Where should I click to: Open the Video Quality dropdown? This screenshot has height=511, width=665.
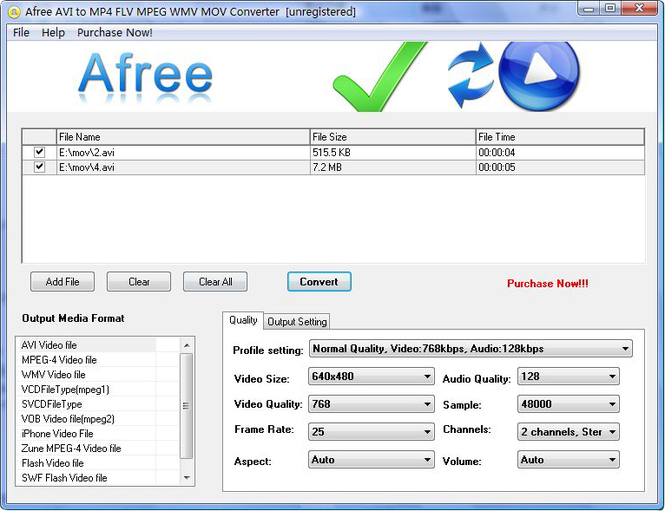(371, 404)
